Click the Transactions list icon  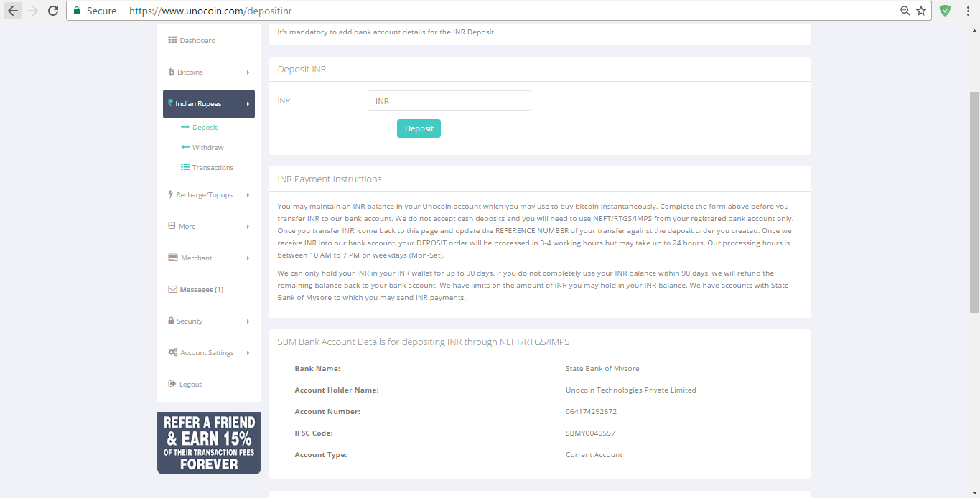click(x=185, y=167)
